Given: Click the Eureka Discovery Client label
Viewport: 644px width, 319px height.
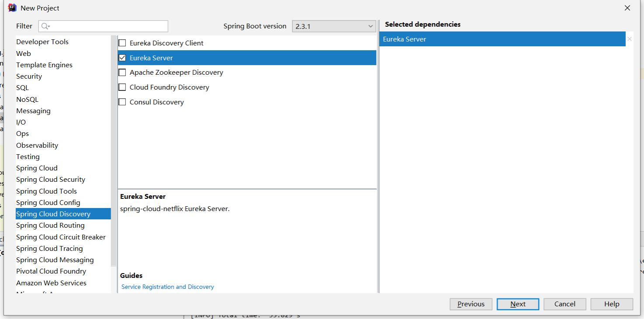Looking at the screenshot, I should (x=166, y=43).
